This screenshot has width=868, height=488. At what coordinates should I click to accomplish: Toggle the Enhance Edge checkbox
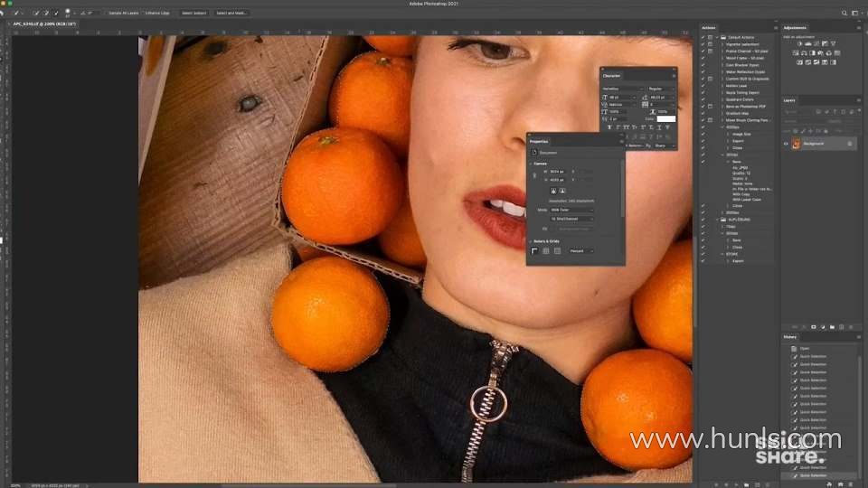coord(143,13)
